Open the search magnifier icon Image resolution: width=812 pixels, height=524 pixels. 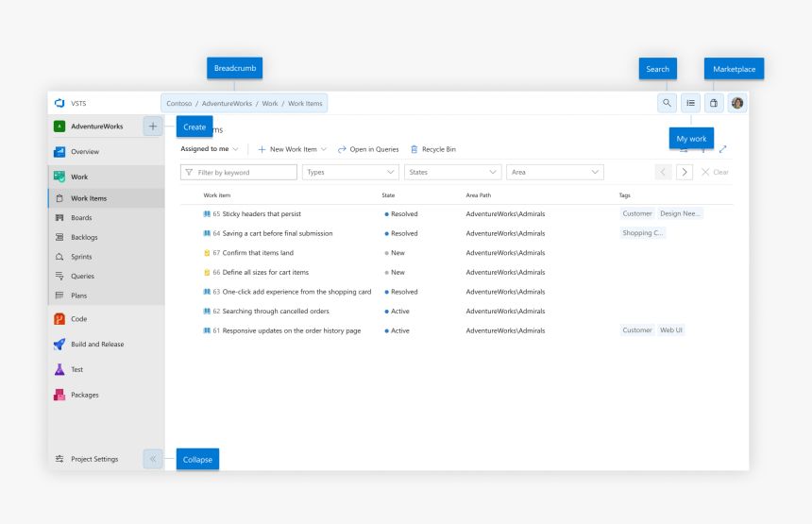tap(667, 103)
